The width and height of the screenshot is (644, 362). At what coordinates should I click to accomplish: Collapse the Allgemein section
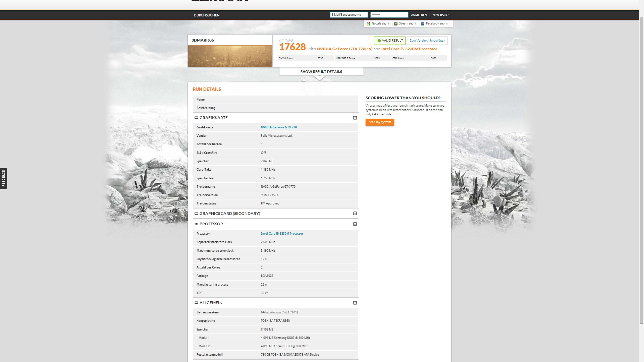coord(355,303)
